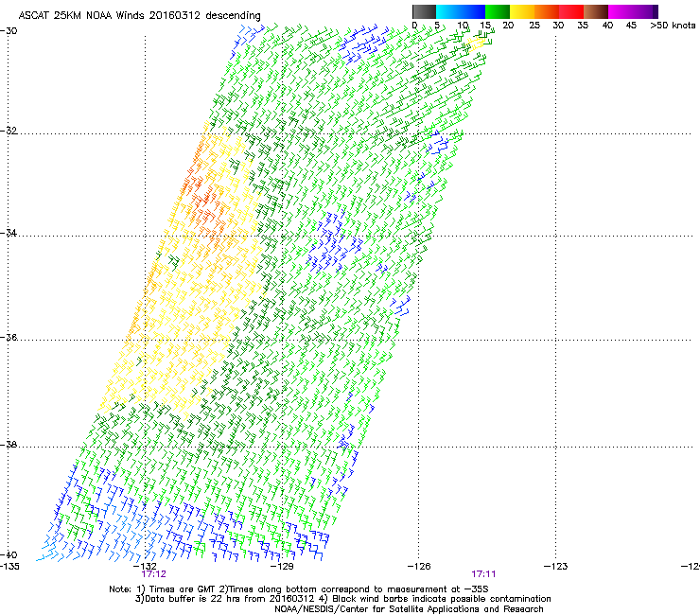Click the yellow 20-25 knots legend segment
The height and width of the screenshot is (615, 700).
pos(522,11)
